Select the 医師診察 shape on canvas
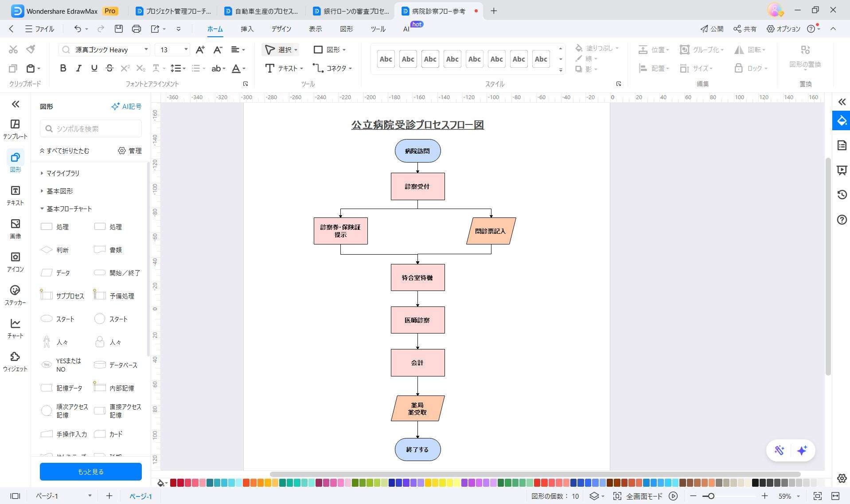The width and height of the screenshot is (850, 504). tap(417, 320)
